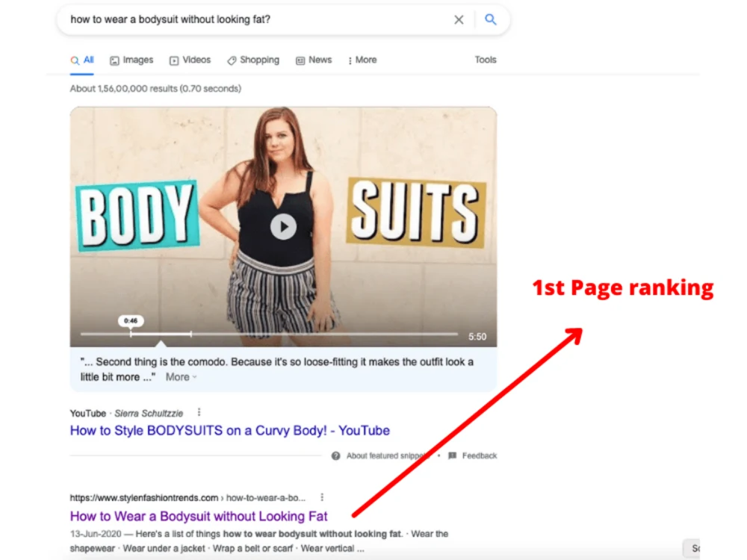The image size is (747, 560).
Task: Play the featured bodysuits video
Action: [283, 227]
